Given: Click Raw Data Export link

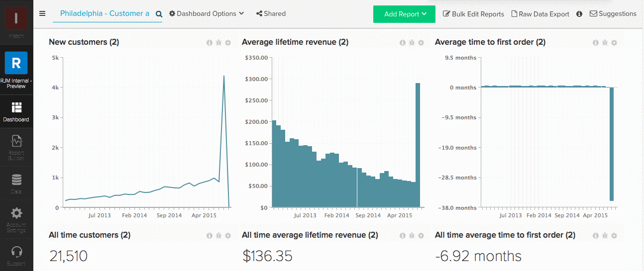Looking at the screenshot, I should click(x=540, y=14).
